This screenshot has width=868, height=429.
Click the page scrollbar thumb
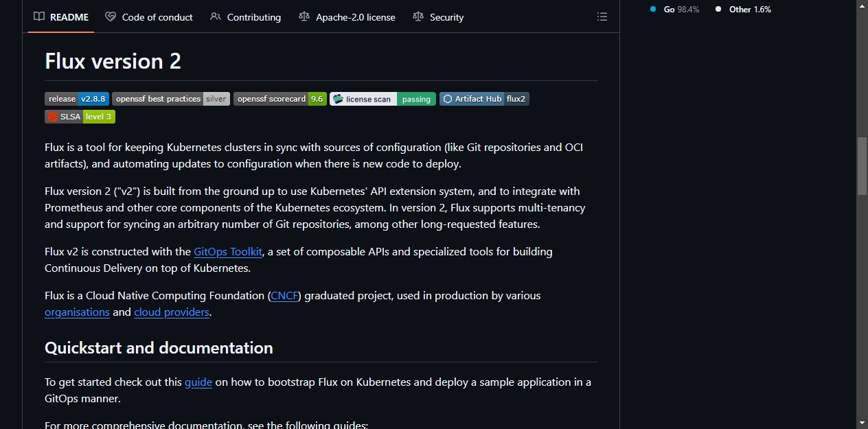pyautogui.click(x=863, y=166)
